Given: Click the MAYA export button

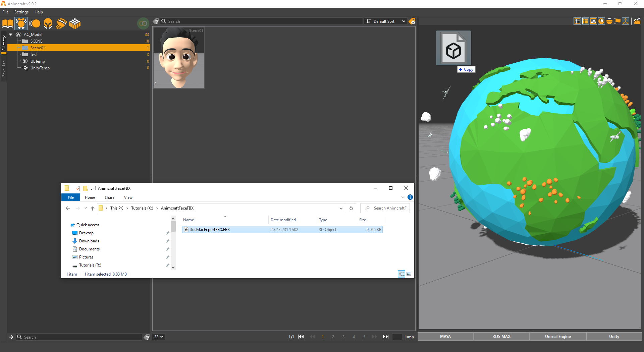Looking at the screenshot, I should (x=445, y=337).
